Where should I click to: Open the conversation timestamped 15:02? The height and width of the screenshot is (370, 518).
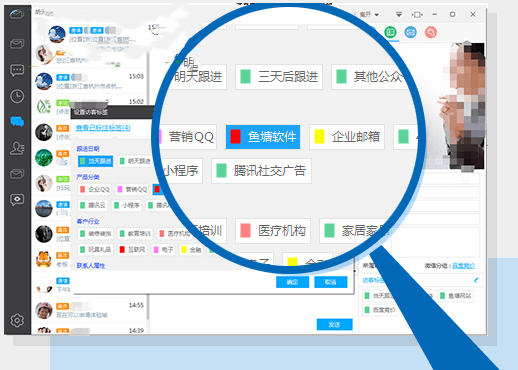(89, 106)
